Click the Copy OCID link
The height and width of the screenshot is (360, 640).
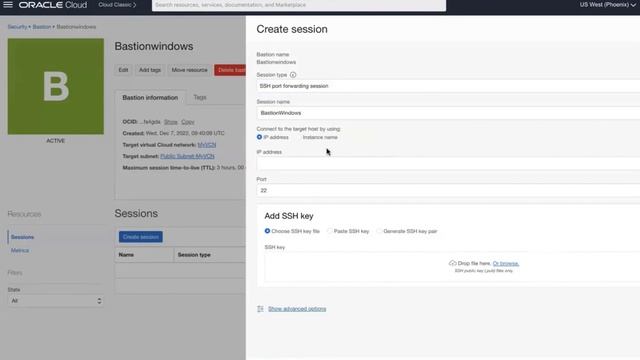tap(188, 122)
